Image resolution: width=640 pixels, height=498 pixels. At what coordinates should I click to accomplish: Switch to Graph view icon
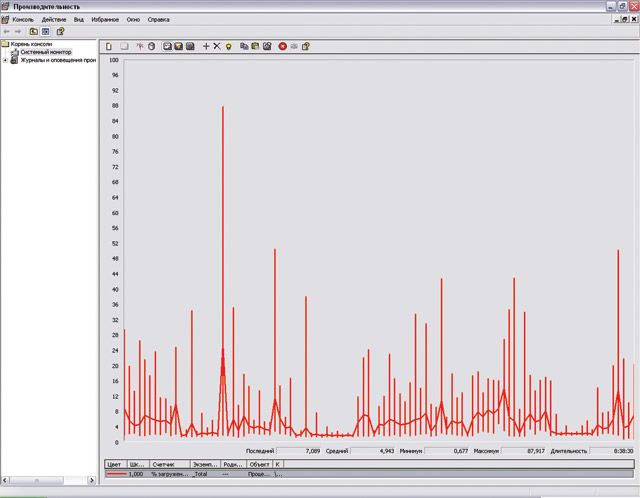167,47
